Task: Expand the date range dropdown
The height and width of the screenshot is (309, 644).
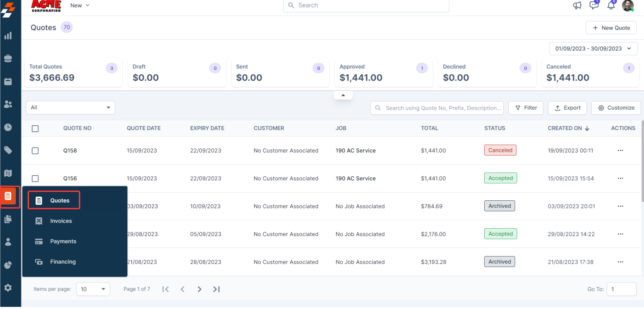Action: 593,49
